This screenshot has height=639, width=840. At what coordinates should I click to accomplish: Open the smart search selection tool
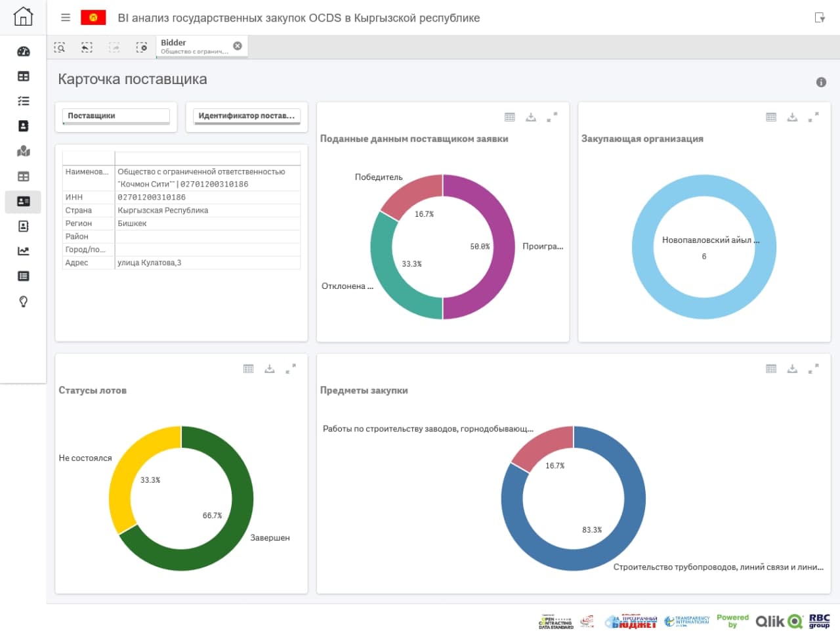pyautogui.click(x=60, y=47)
